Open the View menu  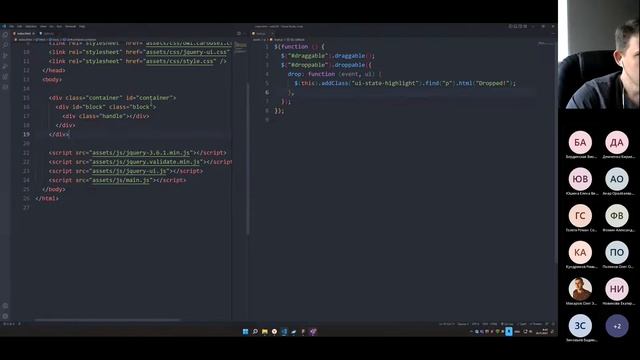[x=43, y=27]
